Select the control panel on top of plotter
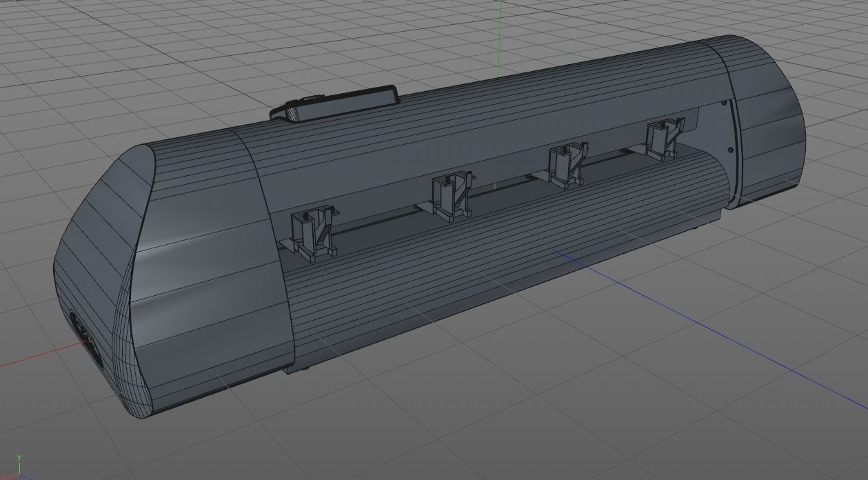This screenshot has width=868, height=480. coord(334,104)
